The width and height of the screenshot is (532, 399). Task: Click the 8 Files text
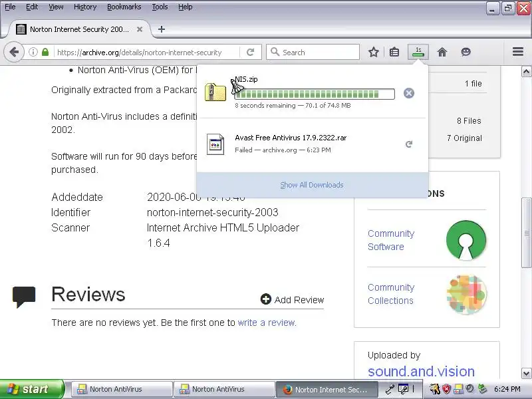point(469,121)
